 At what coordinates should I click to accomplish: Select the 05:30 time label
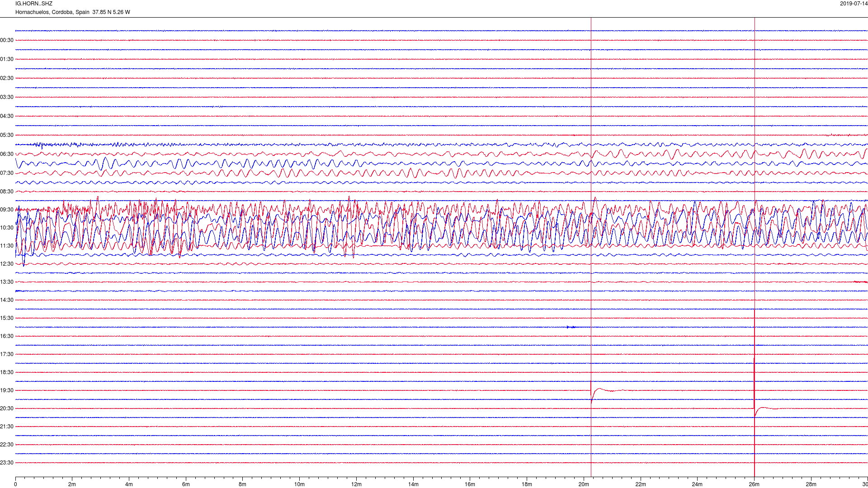7,135
